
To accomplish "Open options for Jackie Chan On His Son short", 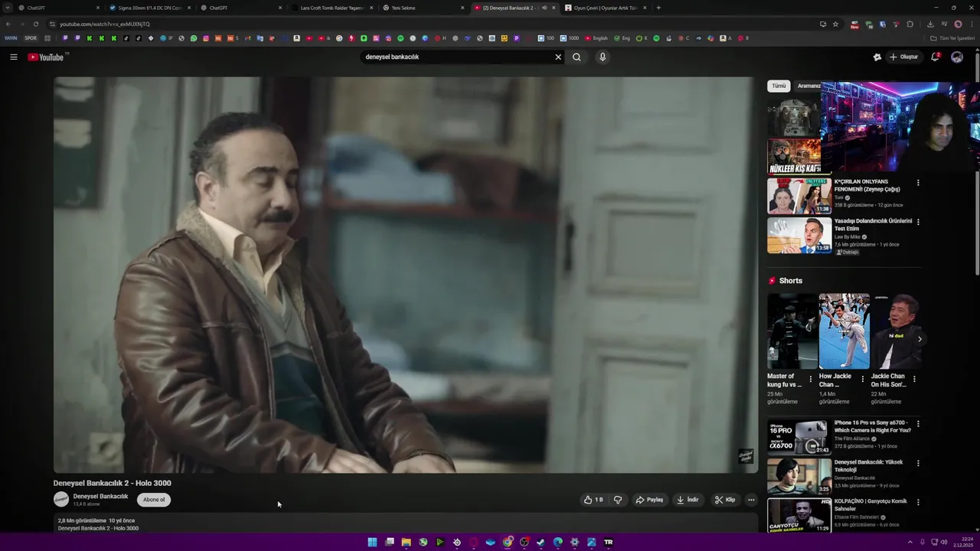I will (914, 379).
